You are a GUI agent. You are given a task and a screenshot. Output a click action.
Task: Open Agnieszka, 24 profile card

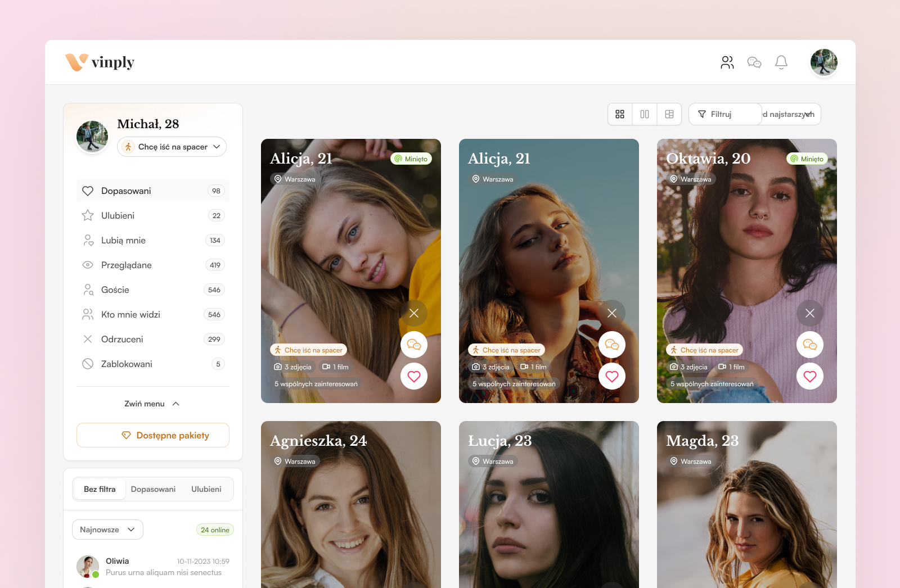(x=351, y=504)
